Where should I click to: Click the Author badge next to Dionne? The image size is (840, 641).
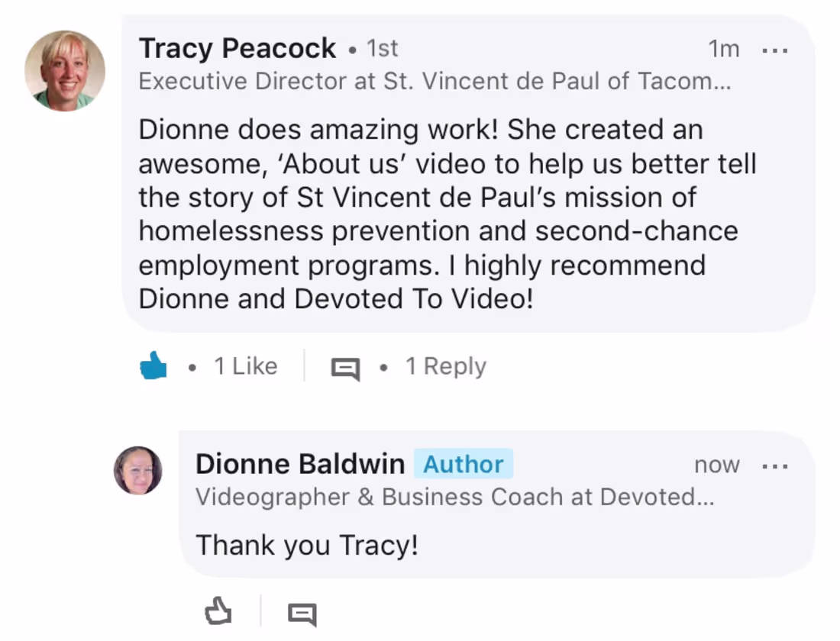(x=464, y=464)
